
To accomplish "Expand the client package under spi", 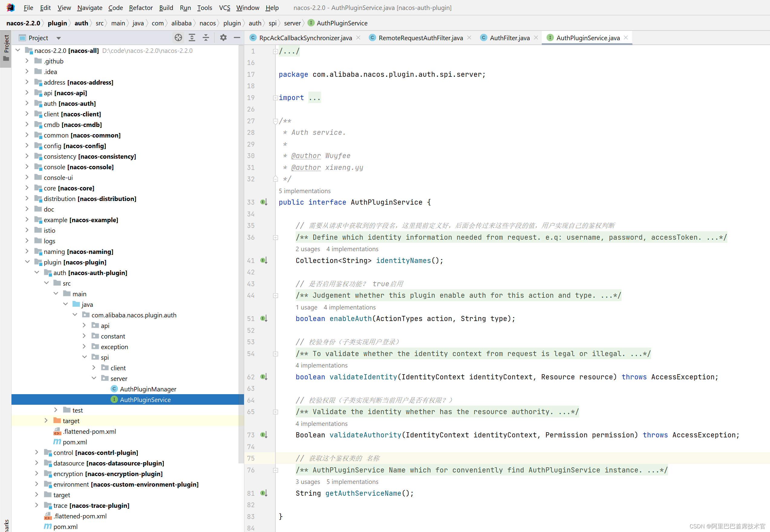I will pos(94,368).
